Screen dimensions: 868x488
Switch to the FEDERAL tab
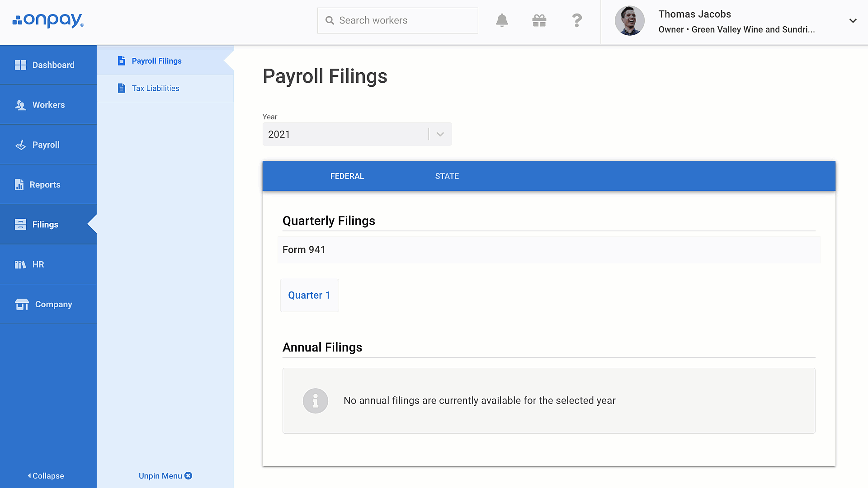(x=347, y=176)
